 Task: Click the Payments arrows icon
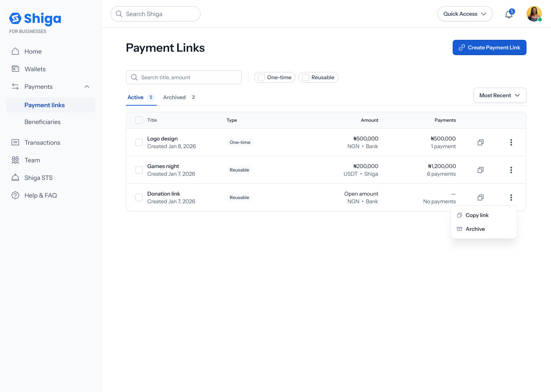[15, 87]
